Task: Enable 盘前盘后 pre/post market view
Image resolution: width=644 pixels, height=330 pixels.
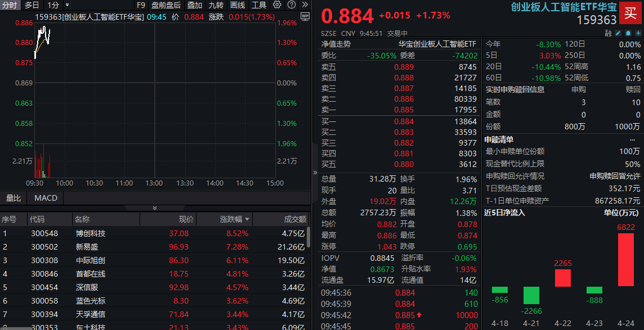Action: click(166, 5)
